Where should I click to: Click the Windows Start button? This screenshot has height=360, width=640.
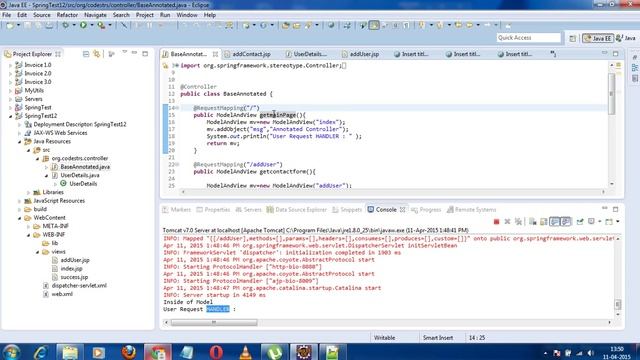(11, 352)
